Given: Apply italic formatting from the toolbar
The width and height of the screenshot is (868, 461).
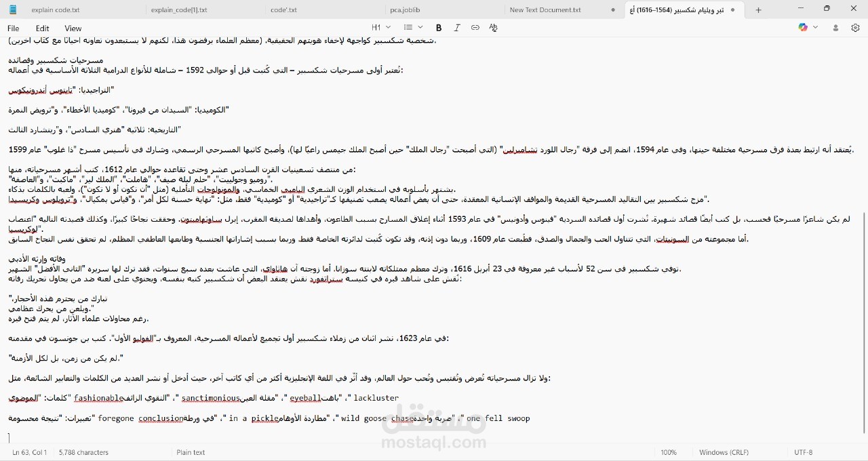Looking at the screenshot, I should (457, 28).
